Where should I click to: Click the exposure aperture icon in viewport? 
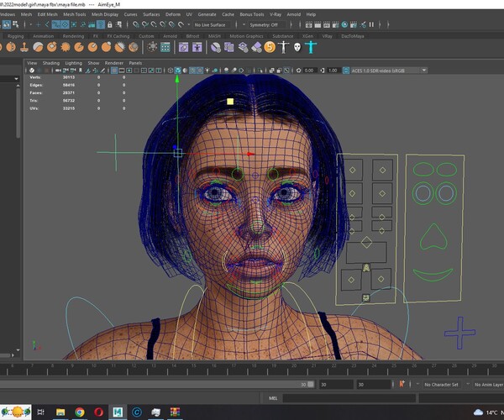(298, 71)
